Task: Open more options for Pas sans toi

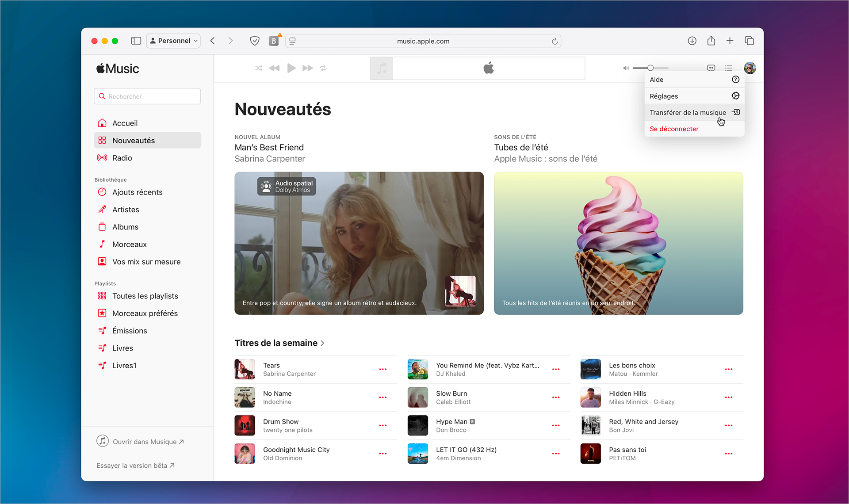Action: (x=729, y=454)
